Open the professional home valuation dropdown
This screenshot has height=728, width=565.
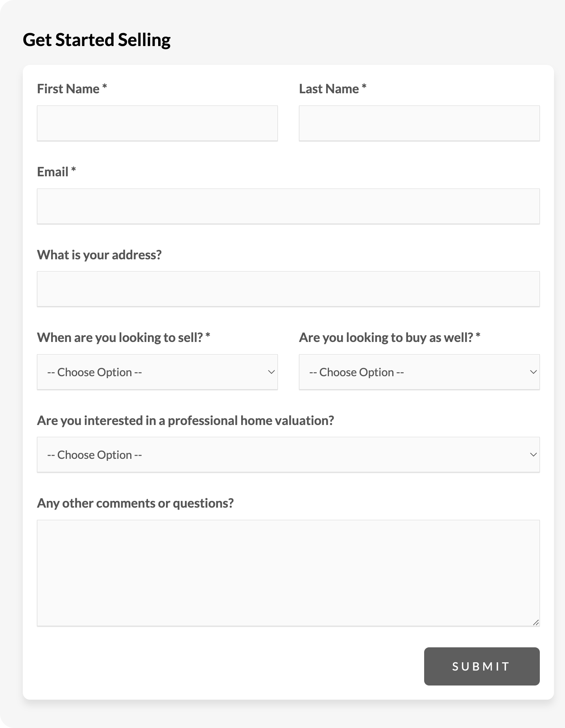pyautogui.click(x=288, y=455)
